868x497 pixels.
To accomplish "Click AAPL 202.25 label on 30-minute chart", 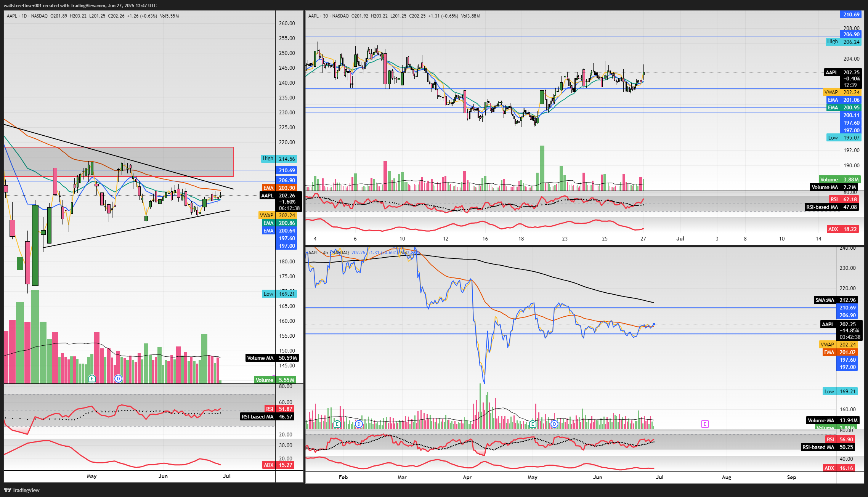I will coord(843,72).
